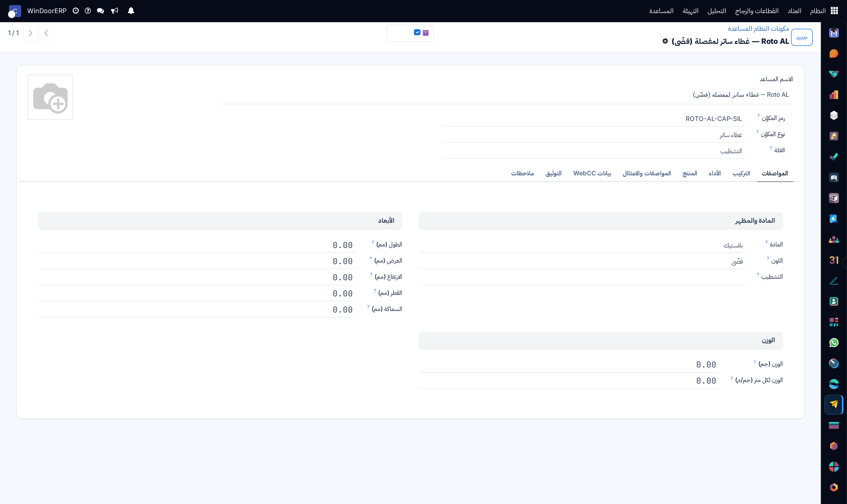Open the white cube app in sidebar

(834, 115)
